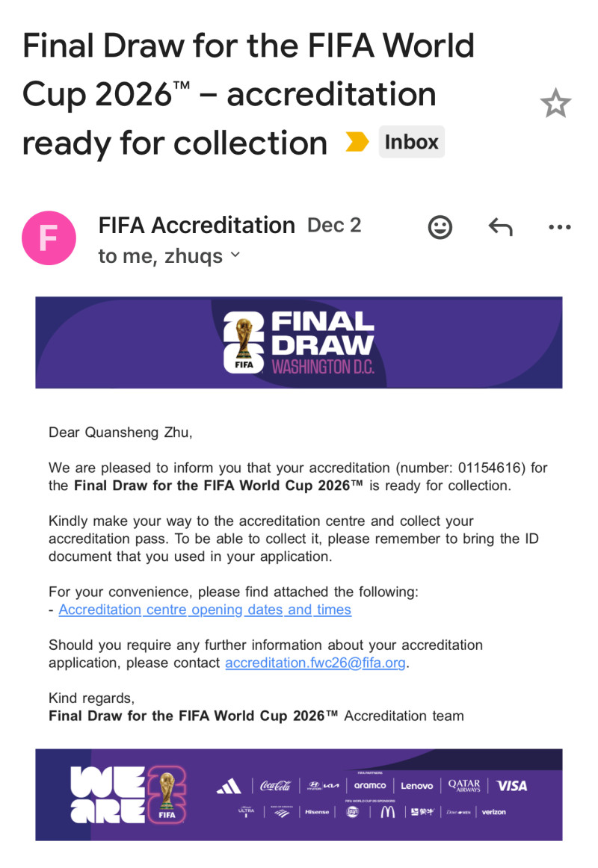The height and width of the screenshot is (868, 598).
Task: Expand recipient details next to 'to me, zhuqs'
Action: pyautogui.click(x=235, y=255)
